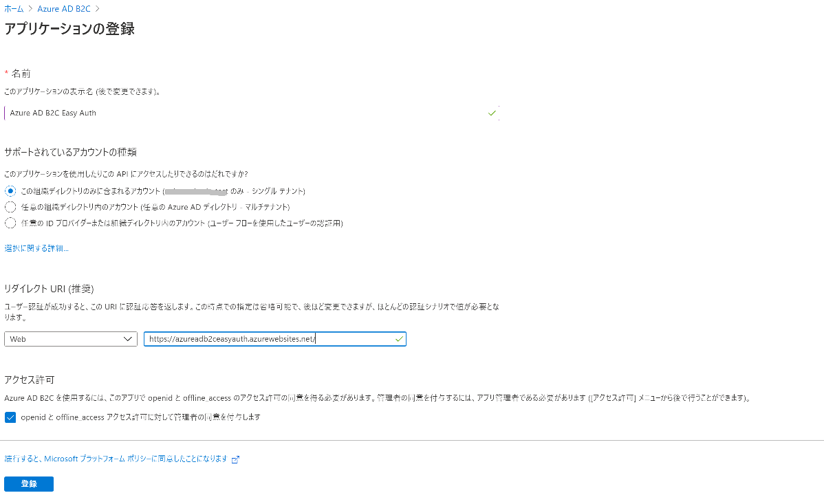This screenshot has width=824, height=504.
Task: Select single tenant account radio option
Action: (10, 190)
